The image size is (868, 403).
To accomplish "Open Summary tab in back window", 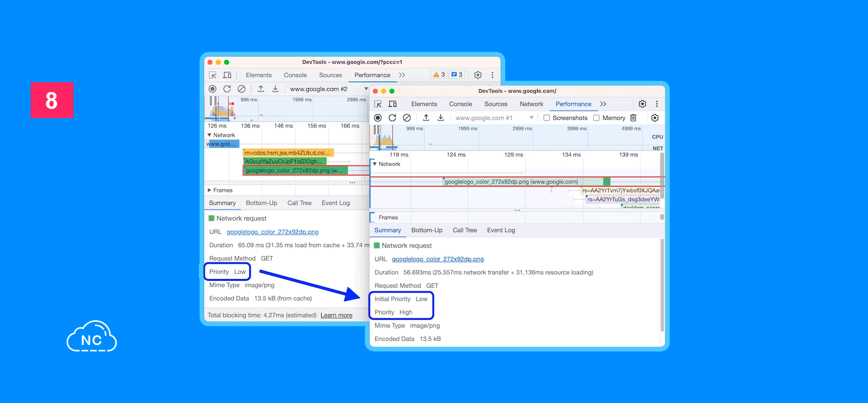I will tap(222, 203).
